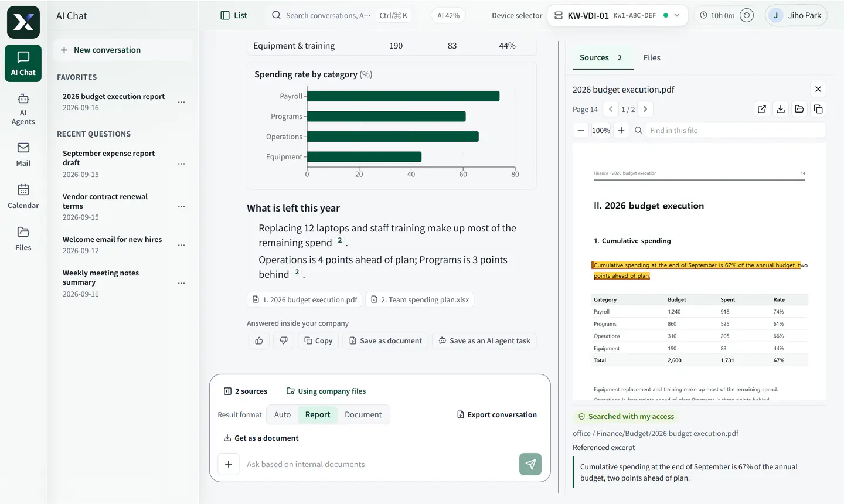
Task: Download the 2026 budget execution PDF
Action: (x=781, y=109)
